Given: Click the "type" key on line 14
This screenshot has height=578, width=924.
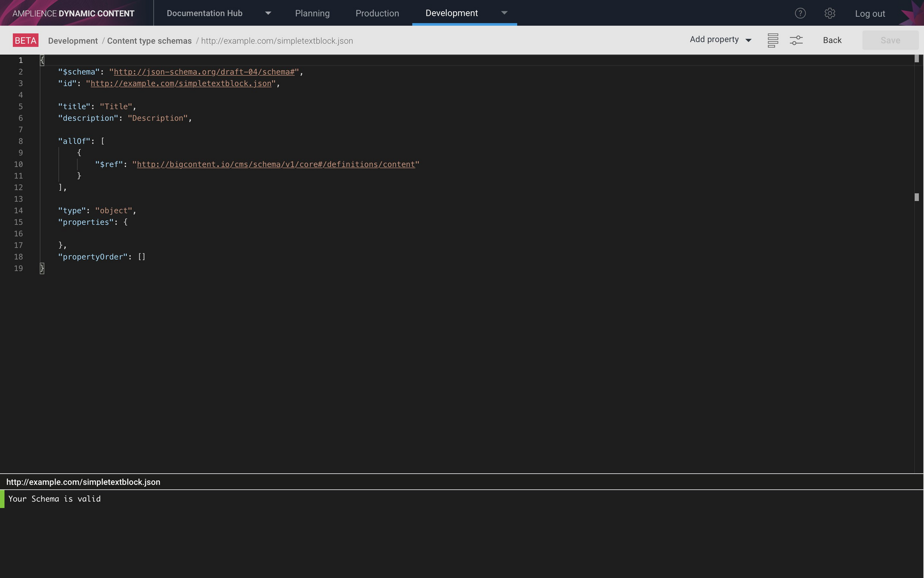Looking at the screenshot, I should (x=72, y=211).
